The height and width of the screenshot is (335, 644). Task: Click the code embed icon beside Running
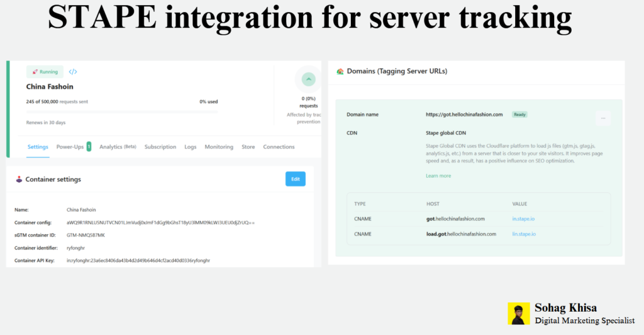click(73, 72)
